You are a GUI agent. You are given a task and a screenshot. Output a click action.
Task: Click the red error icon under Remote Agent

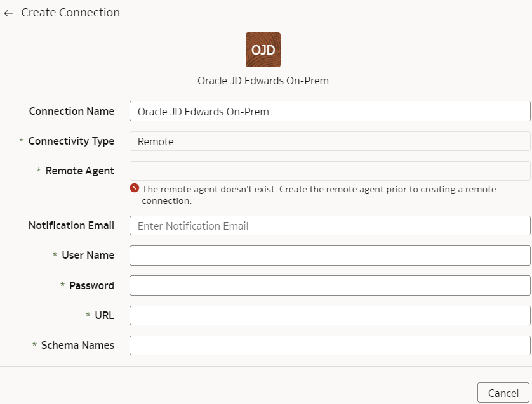pos(135,188)
